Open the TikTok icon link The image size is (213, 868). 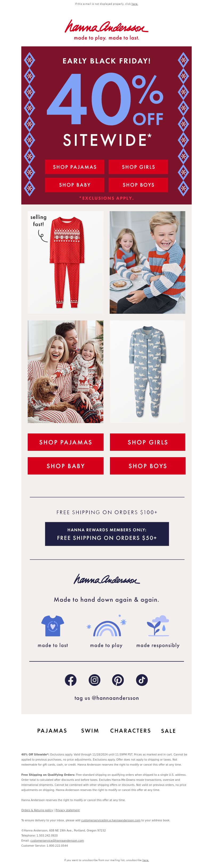[142, 680]
